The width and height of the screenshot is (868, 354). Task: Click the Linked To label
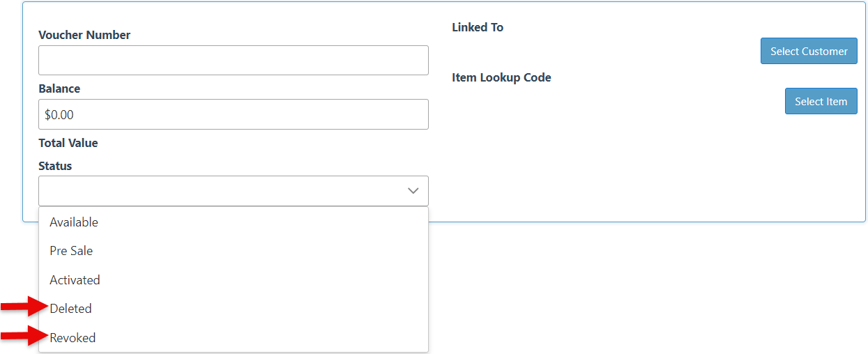(478, 27)
